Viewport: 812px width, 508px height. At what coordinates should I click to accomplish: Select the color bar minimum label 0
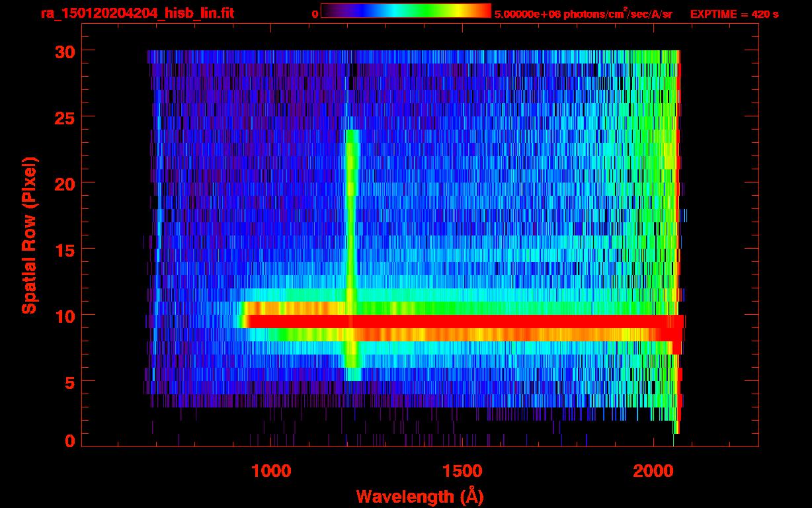[315, 14]
